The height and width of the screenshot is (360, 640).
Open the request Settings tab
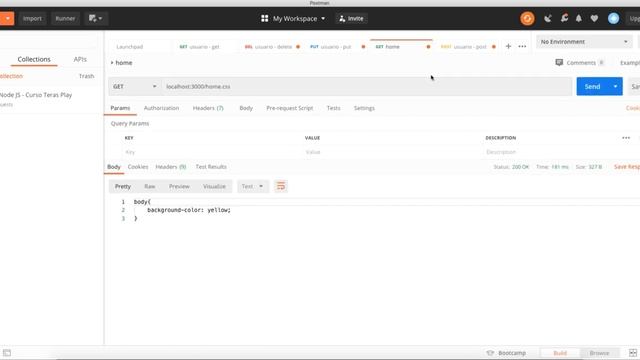pyautogui.click(x=364, y=108)
